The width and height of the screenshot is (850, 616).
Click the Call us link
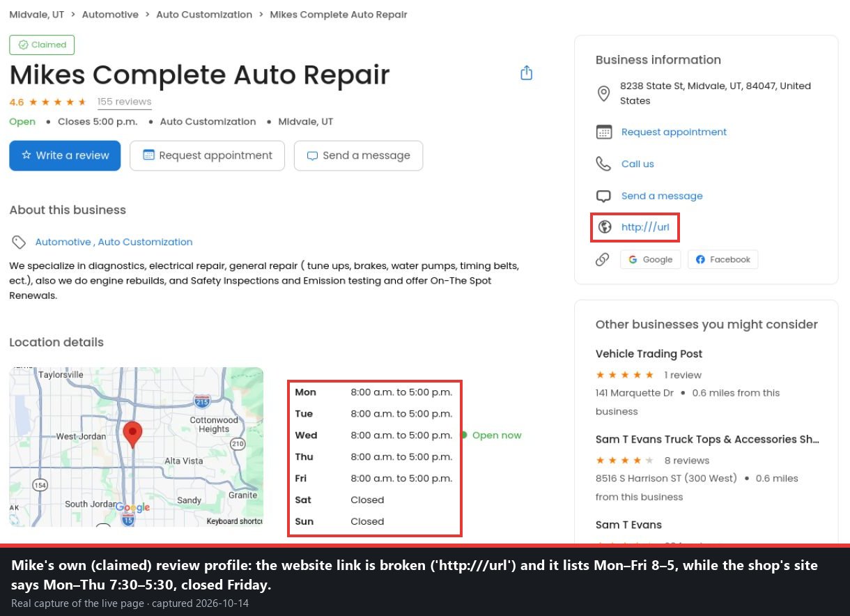(x=637, y=164)
